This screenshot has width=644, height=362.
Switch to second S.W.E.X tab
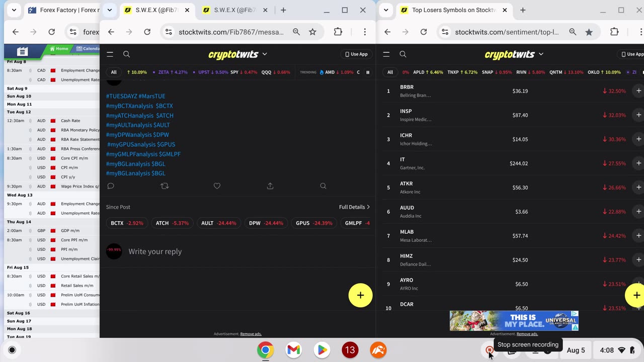tap(235, 10)
